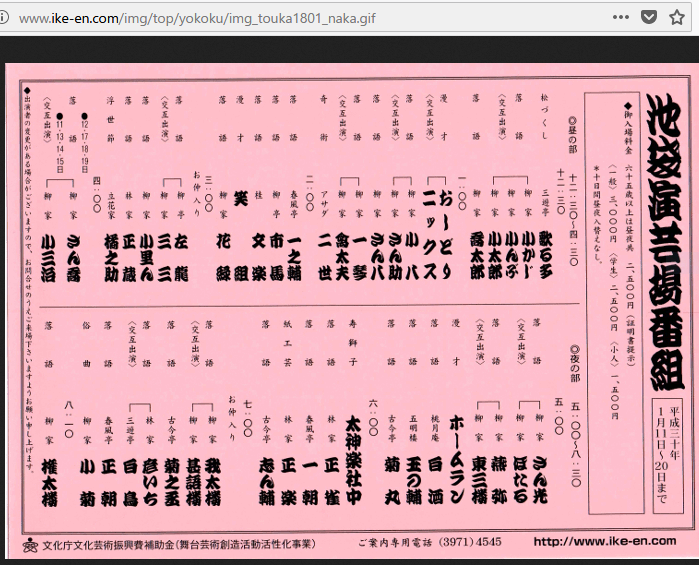
Task: Click performer name 白鳥
Action: pos(130,482)
